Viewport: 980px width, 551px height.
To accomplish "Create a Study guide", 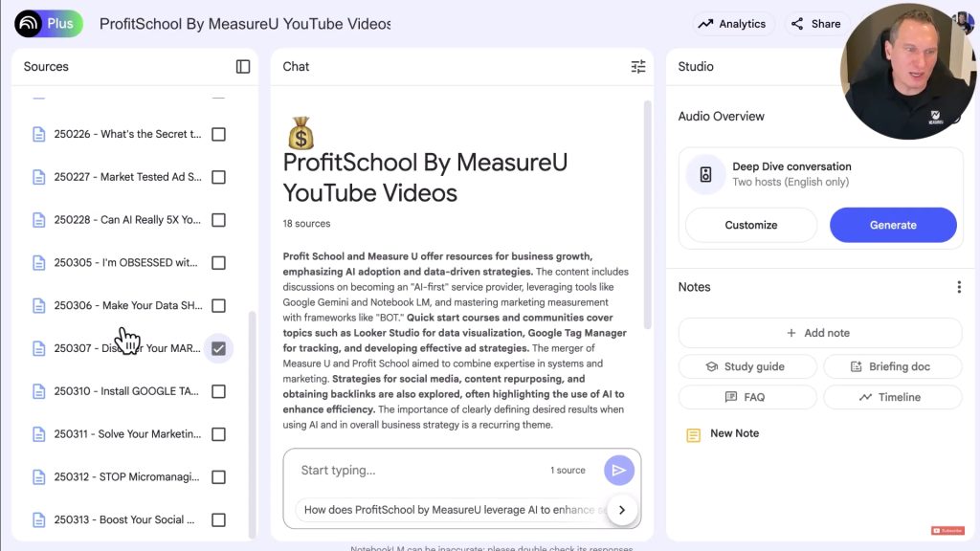I will [747, 366].
